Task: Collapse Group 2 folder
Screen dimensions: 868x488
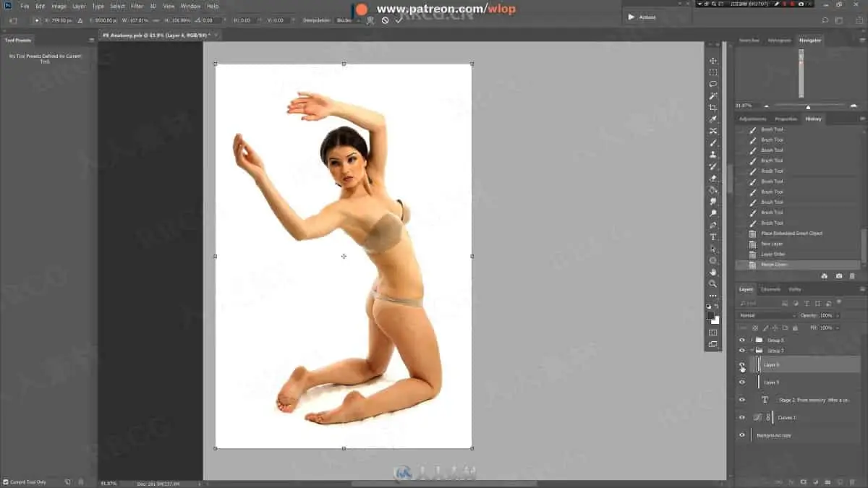Action: [x=752, y=351]
